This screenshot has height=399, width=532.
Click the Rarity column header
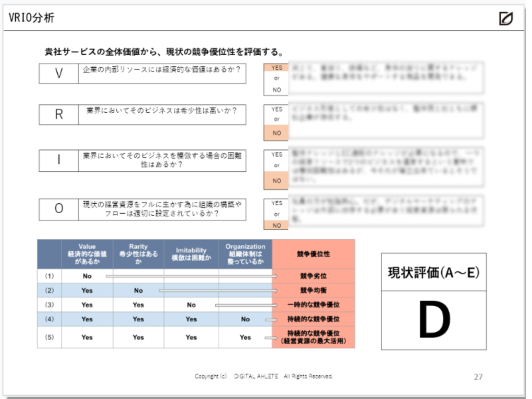pyautogui.click(x=138, y=254)
